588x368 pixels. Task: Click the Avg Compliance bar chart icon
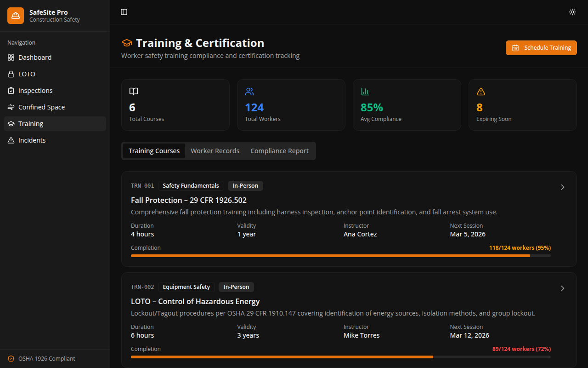click(365, 91)
